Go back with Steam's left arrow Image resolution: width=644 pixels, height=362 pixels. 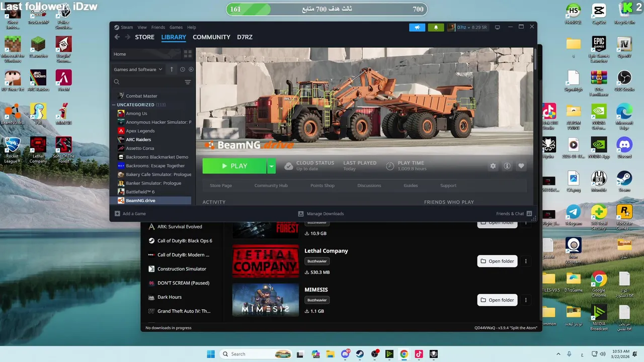[x=117, y=37]
